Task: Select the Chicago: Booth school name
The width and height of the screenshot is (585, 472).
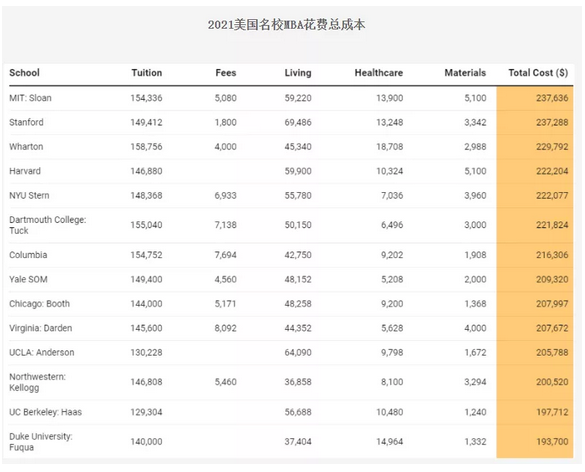Action: (x=40, y=304)
